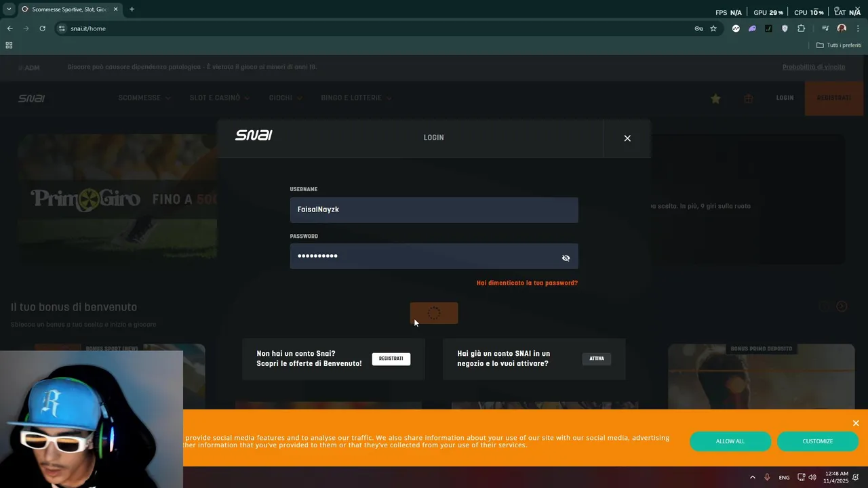The image size is (868, 488).
Task: Click the Bonus Primo Deposito card
Action: pos(761,377)
